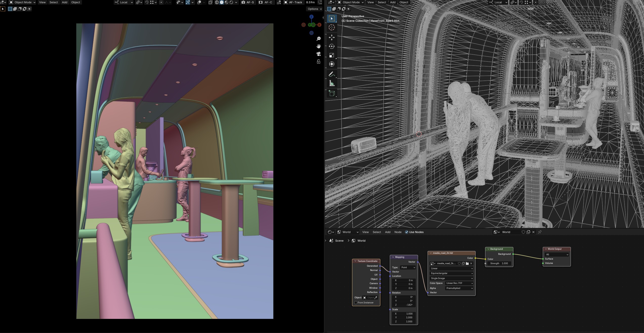The width and height of the screenshot is (644, 333).
Task: Click the new world duplicate icon in node header
Action: [528, 232]
